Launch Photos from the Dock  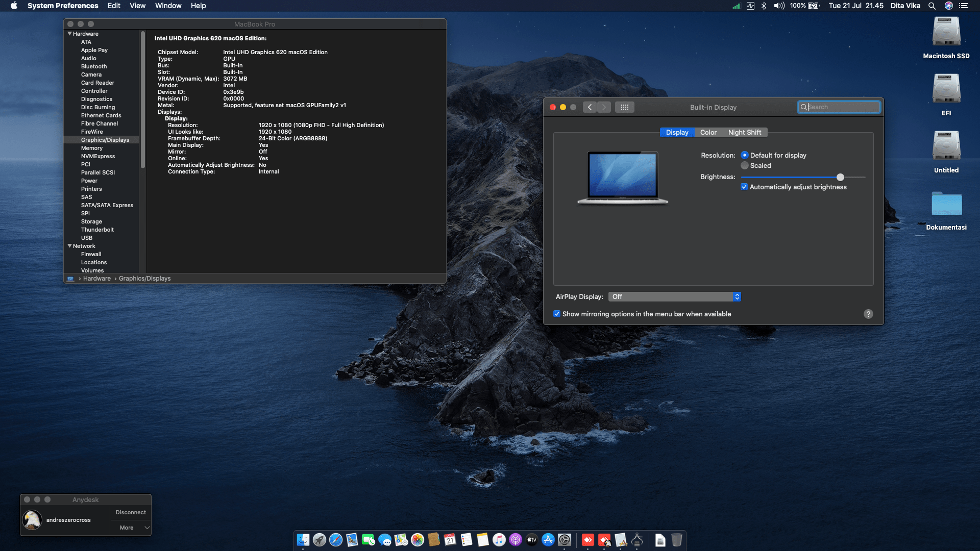(418, 540)
